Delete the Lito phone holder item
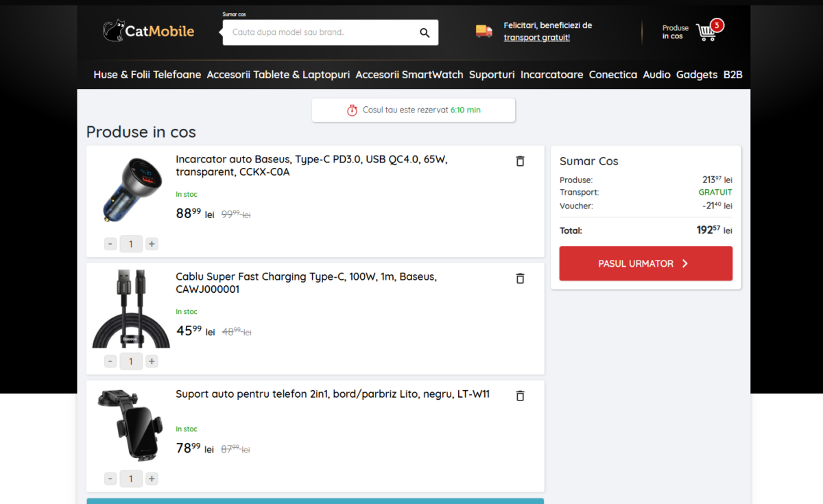 coord(520,396)
